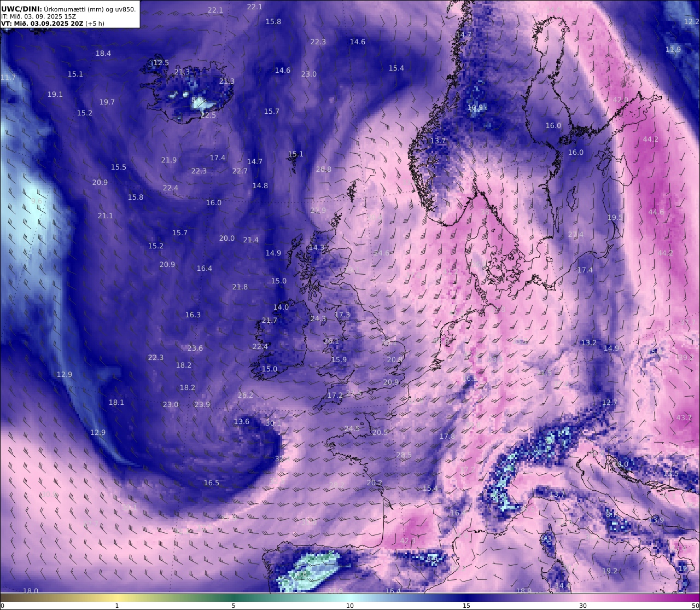Select the 30.1 value label
The height and width of the screenshot is (610, 700).
(x=273, y=423)
